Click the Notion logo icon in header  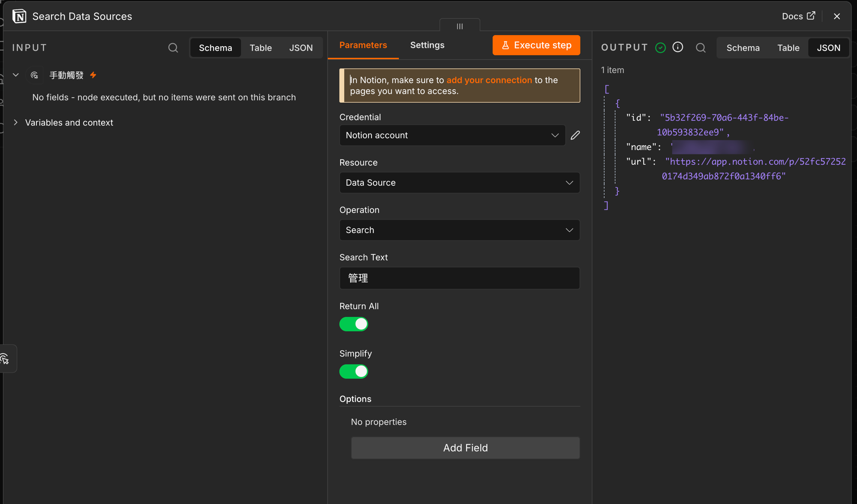tap(19, 16)
